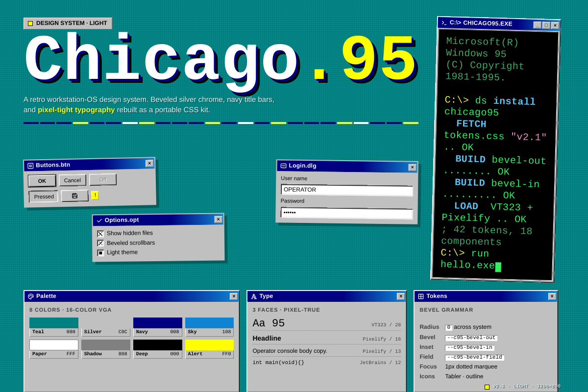The width and height of the screenshot is (588, 392).
Task: Click the Options.opt checkmark title icon
Action: click(x=99, y=220)
